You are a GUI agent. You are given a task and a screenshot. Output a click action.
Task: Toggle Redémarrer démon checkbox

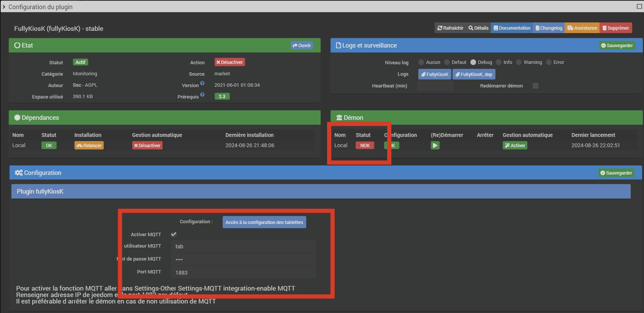pyautogui.click(x=535, y=86)
